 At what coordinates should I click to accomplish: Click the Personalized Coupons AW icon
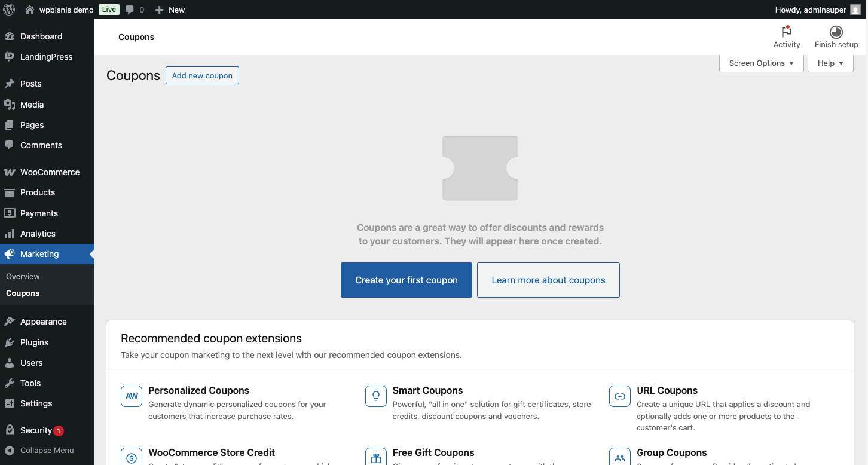coord(132,396)
